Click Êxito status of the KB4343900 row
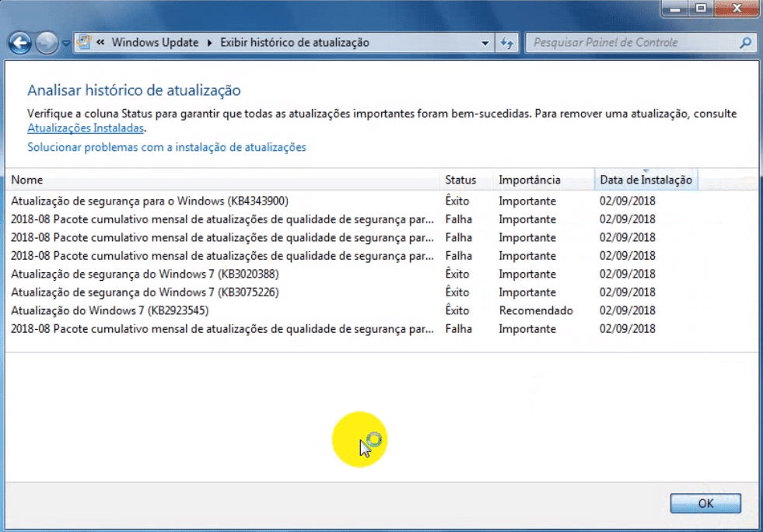The image size is (763, 532). click(x=457, y=201)
